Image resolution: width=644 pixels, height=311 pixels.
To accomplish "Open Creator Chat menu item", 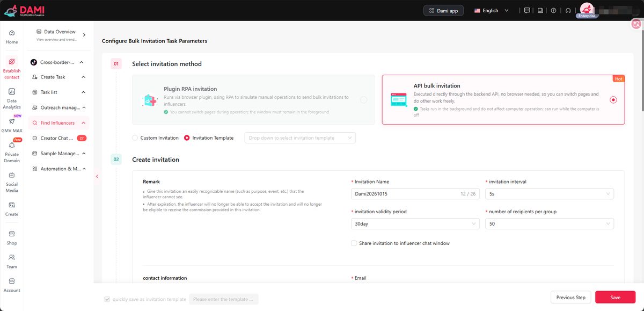I will (58, 138).
